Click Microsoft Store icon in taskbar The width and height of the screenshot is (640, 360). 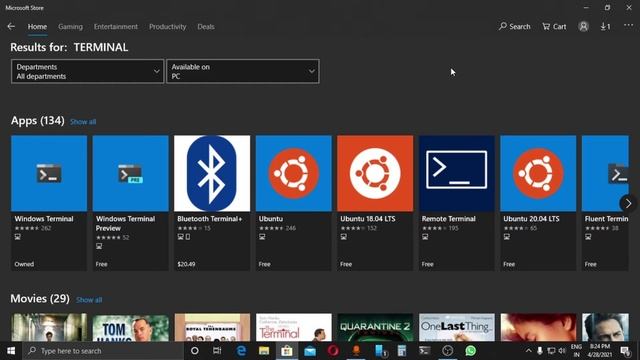click(x=287, y=351)
